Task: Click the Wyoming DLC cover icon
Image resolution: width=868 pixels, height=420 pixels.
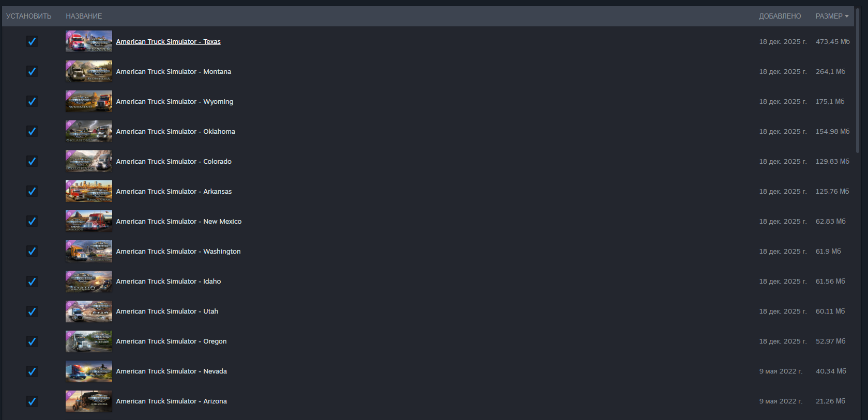Action: [x=88, y=101]
